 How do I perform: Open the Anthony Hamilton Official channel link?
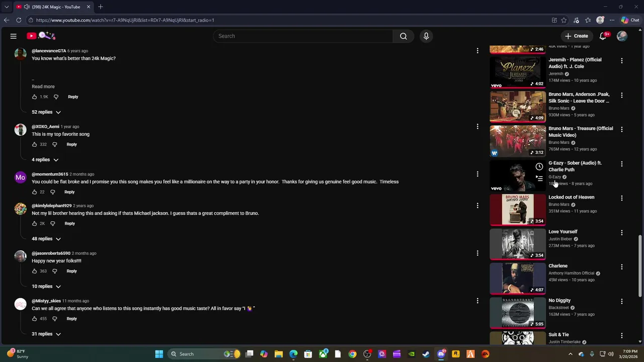pyautogui.click(x=572, y=273)
